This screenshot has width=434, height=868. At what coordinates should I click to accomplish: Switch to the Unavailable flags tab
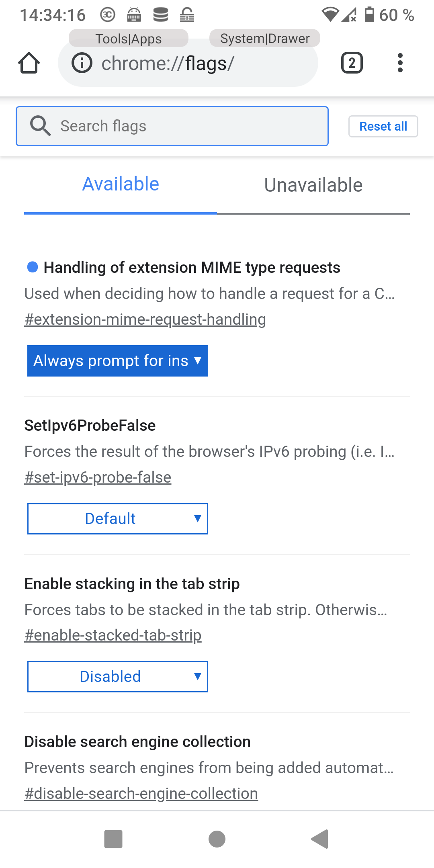tap(313, 185)
